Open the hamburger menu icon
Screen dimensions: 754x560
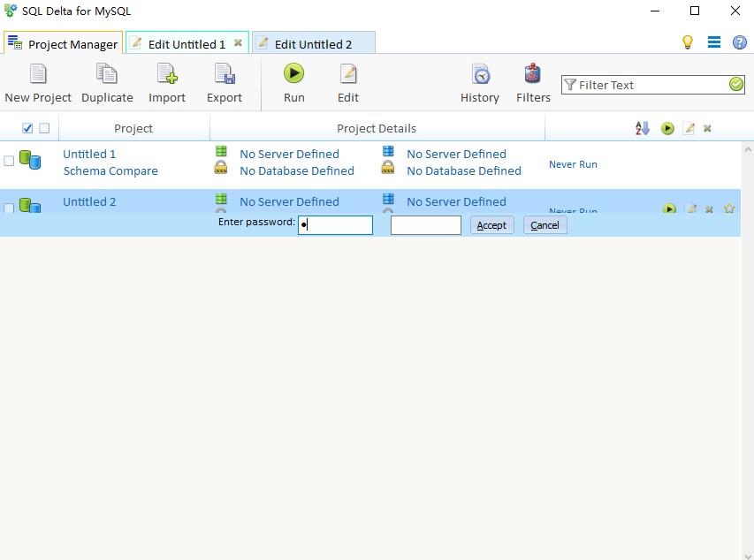click(714, 42)
